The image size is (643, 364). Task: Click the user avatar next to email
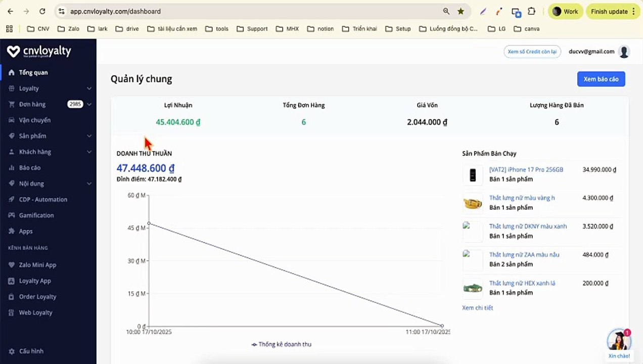[624, 52]
